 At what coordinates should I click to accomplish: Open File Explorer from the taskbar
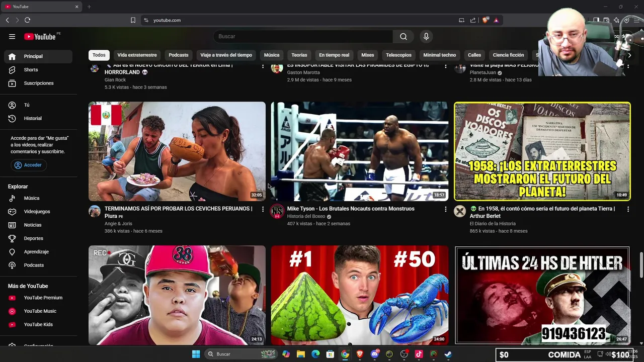tap(301, 354)
